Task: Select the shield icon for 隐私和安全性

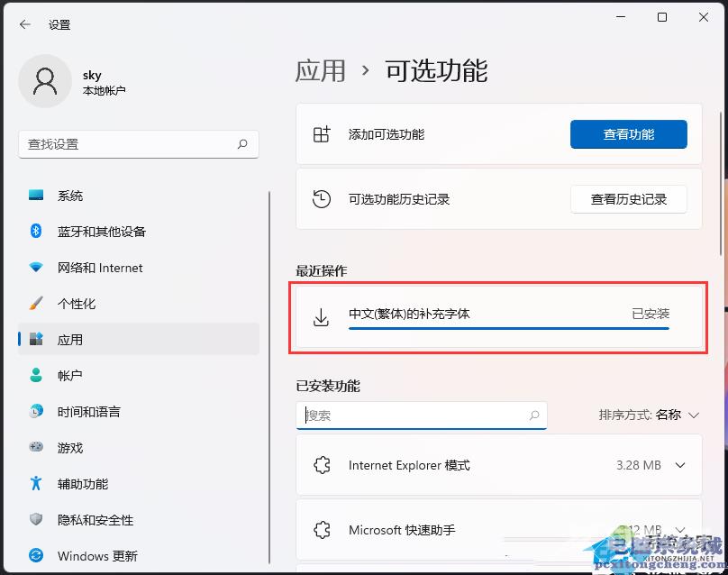Action: (x=36, y=519)
